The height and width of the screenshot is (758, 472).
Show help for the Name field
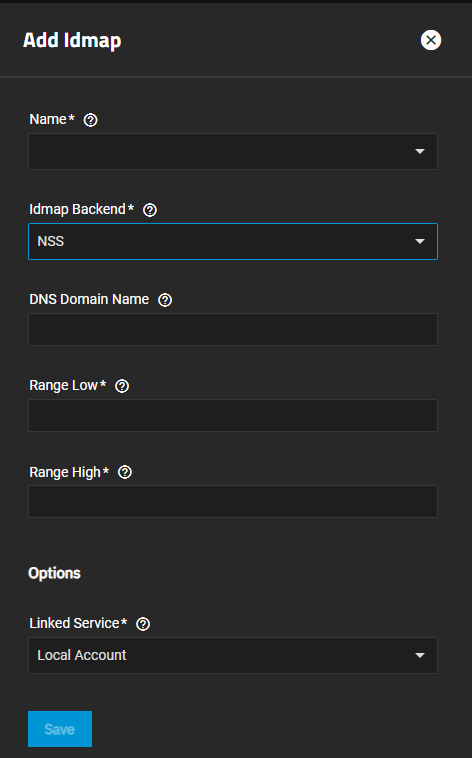[x=90, y=120]
